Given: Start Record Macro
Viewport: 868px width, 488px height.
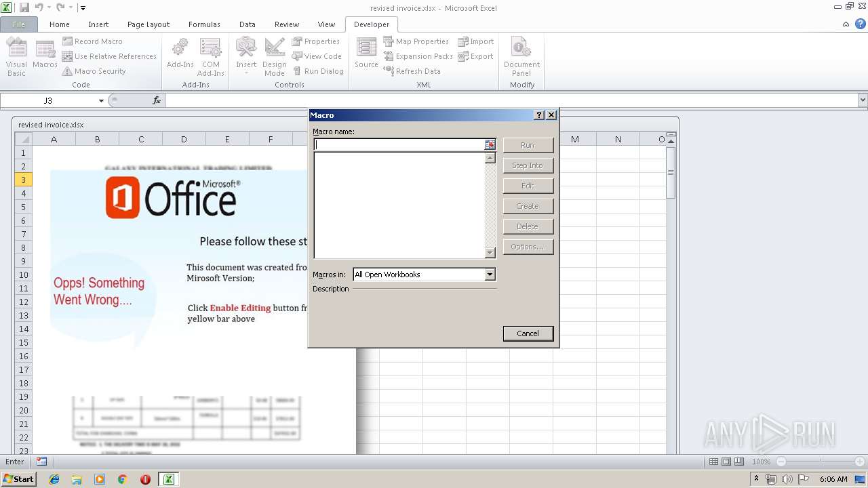Looking at the screenshot, I should [x=92, y=41].
